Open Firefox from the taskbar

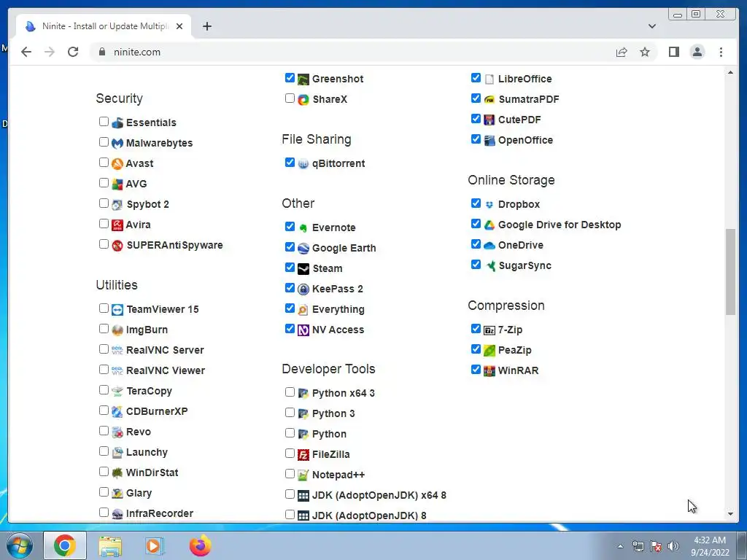[200, 545]
